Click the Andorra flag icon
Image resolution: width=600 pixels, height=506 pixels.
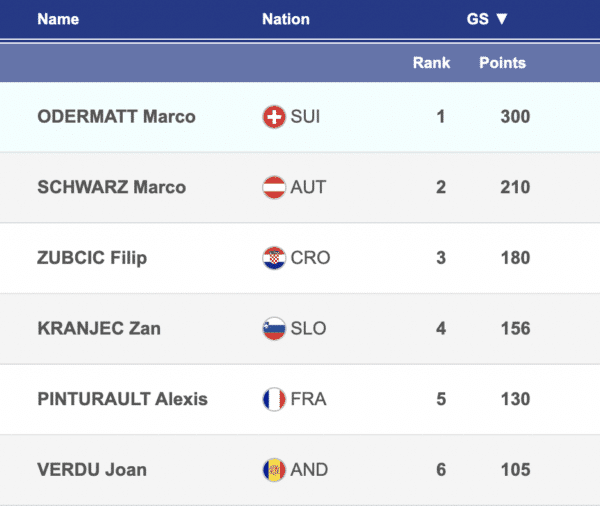[273, 469]
